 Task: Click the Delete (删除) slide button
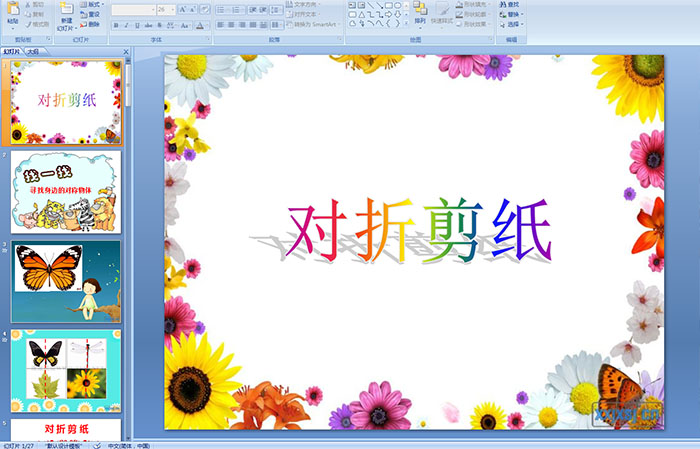click(x=90, y=24)
